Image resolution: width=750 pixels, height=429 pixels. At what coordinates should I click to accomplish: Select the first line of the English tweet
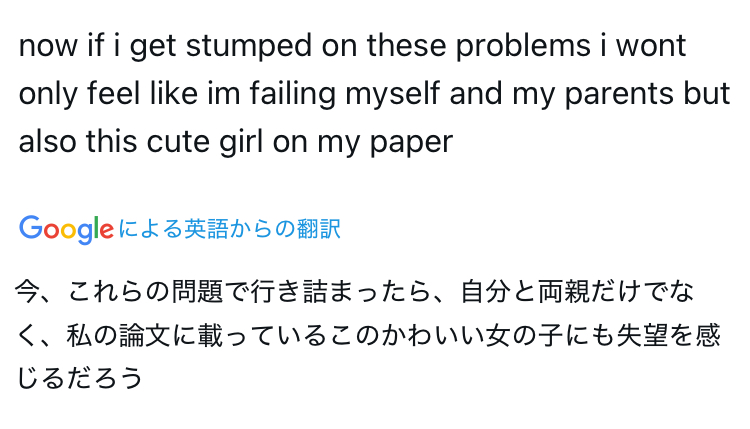353,46
